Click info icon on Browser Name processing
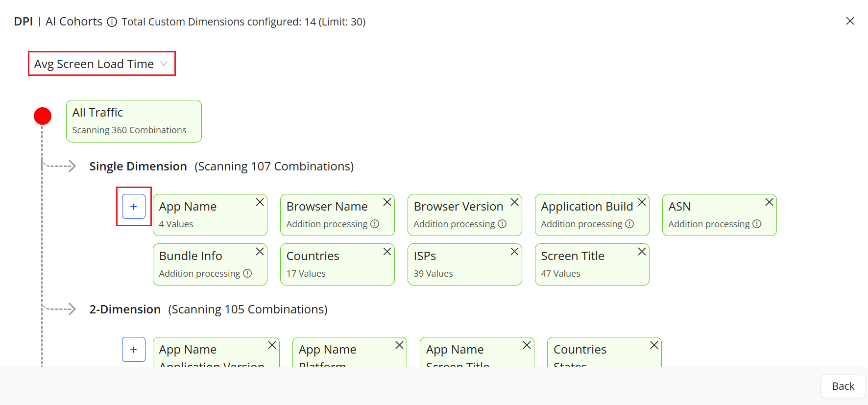 (x=375, y=224)
